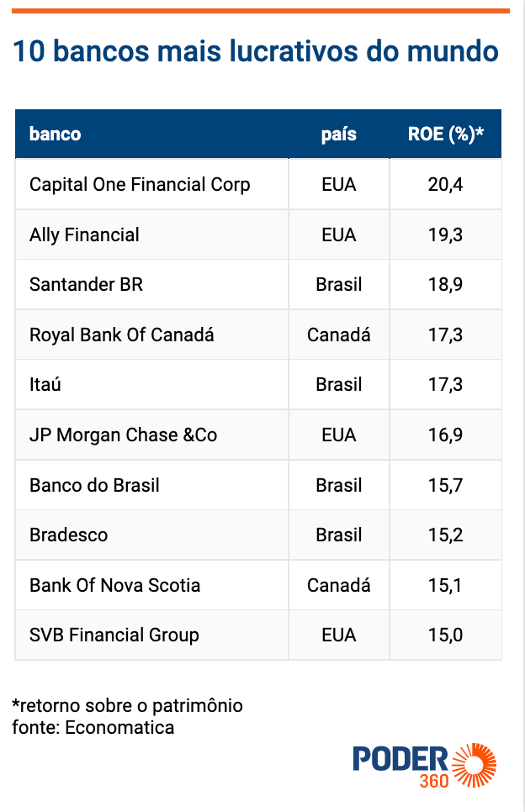Screen dimensions: 525x812
Task: Click the 'país' column header
Action: (x=338, y=134)
